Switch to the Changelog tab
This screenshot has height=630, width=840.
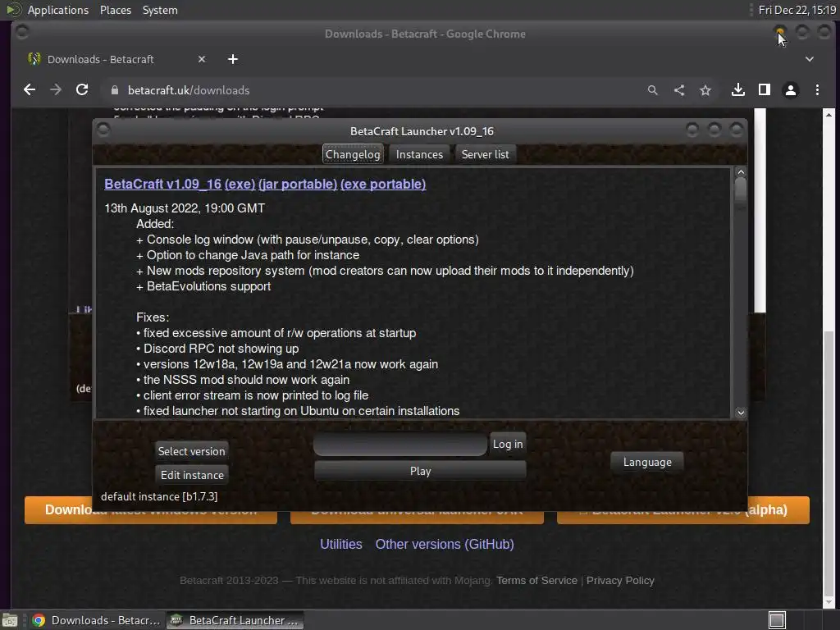tap(353, 154)
